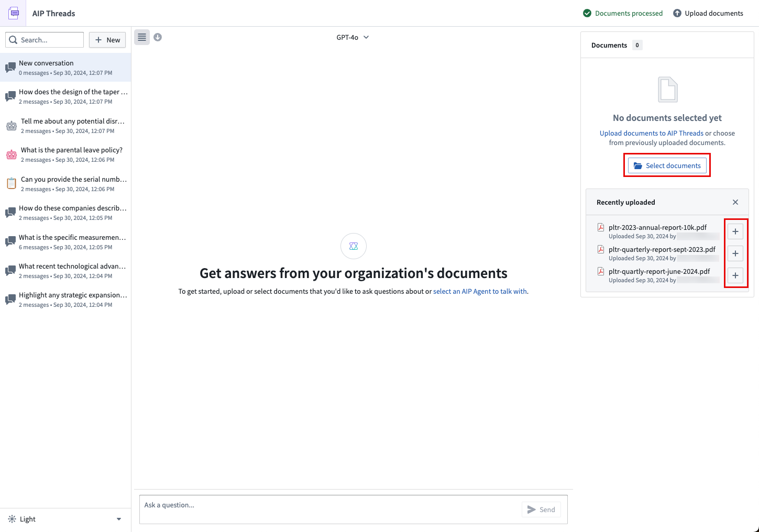Click the green Documents processed checkmark
Image resolution: width=759 pixels, height=532 pixels.
pyautogui.click(x=587, y=13)
